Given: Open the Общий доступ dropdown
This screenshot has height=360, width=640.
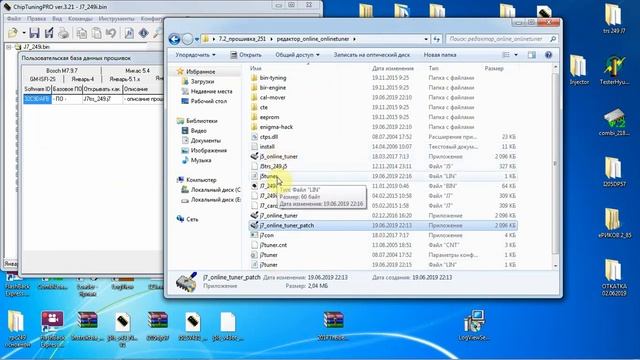Looking at the screenshot, I should [297, 55].
